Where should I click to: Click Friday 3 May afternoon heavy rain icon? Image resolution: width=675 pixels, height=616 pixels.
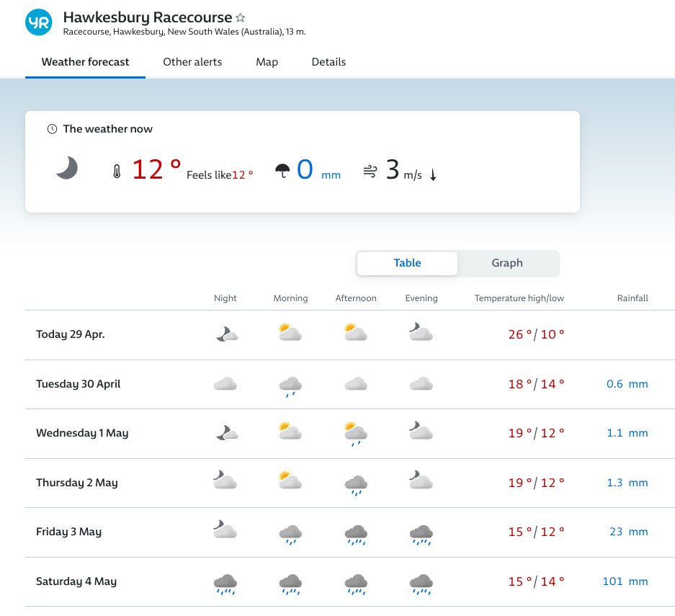(x=356, y=535)
